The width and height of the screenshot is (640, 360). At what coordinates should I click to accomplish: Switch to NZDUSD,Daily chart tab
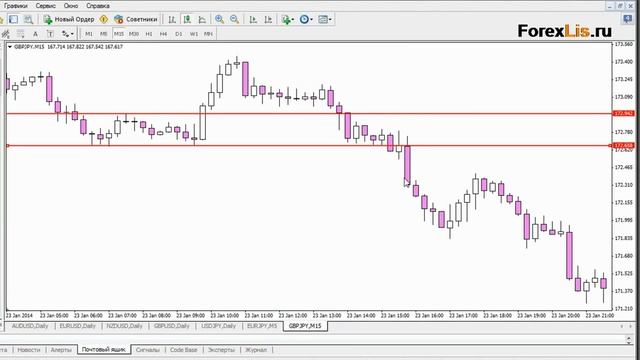click(124, 326)
